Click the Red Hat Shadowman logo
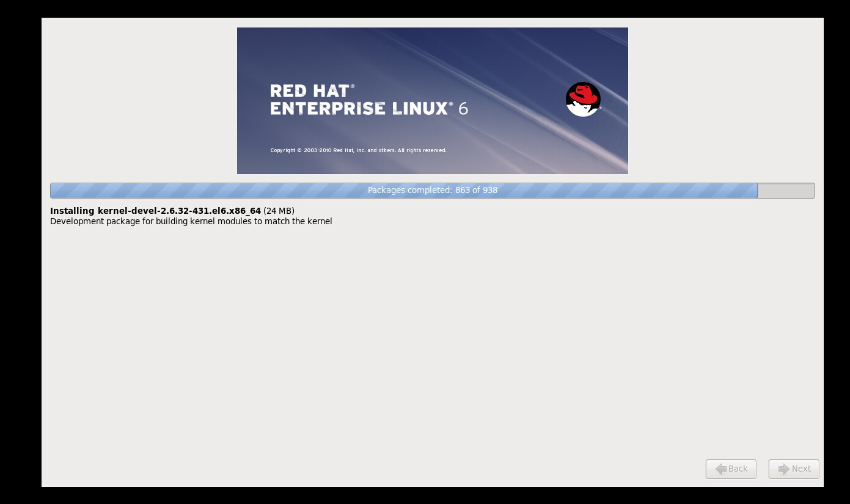This screenshot has height=504, width=850. (x=583, y=99)
